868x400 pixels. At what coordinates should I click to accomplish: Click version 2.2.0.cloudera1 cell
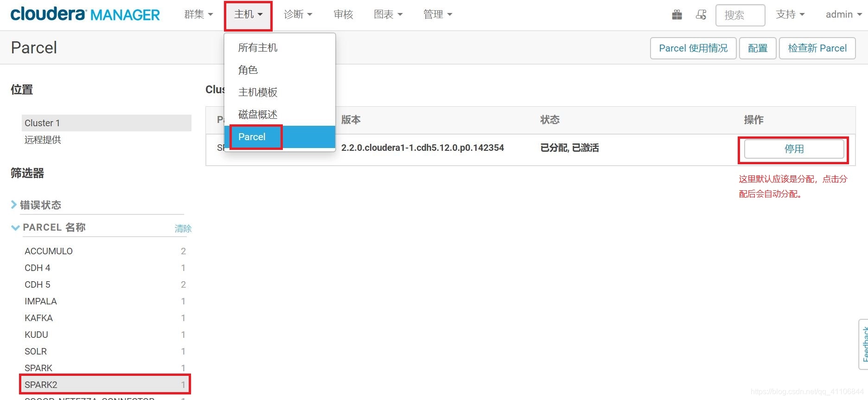tap(422, 148)
